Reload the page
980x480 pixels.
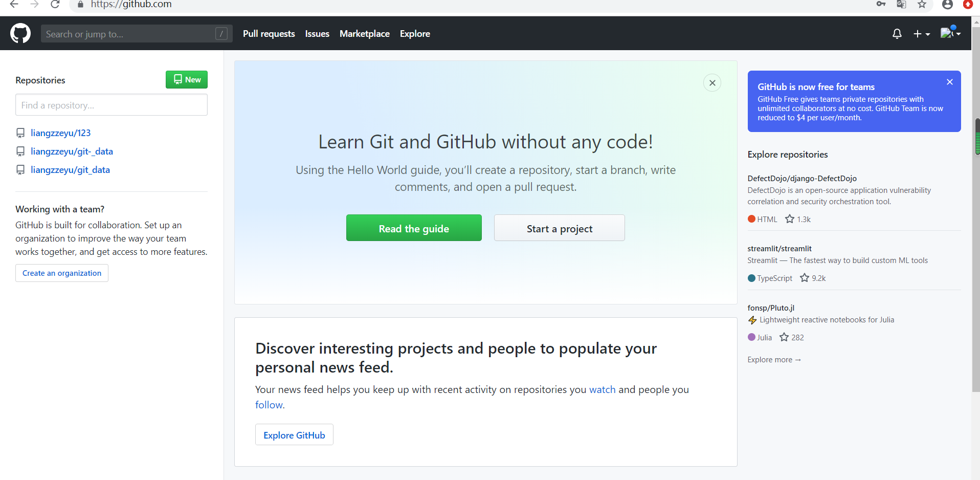tap(55, 5)
